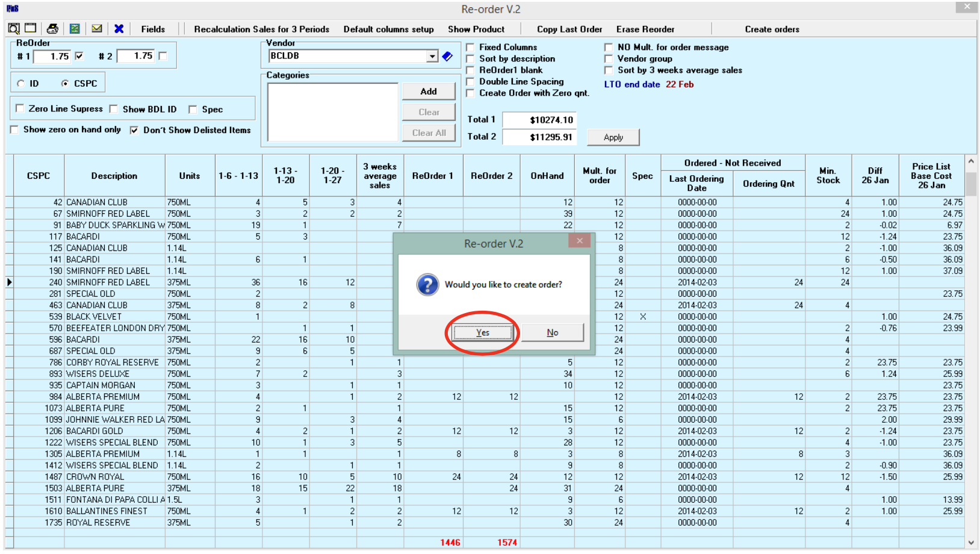Tick the Spec checkbox in options panel
Image resolution: width=980 pixels, height=554 pixels.
tap(193, 109)
